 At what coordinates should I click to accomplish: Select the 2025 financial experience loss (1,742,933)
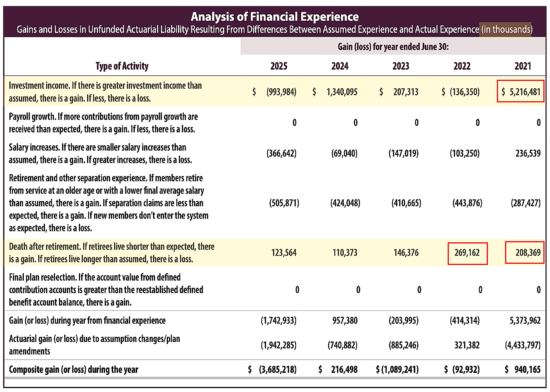(x=279, y=320)
